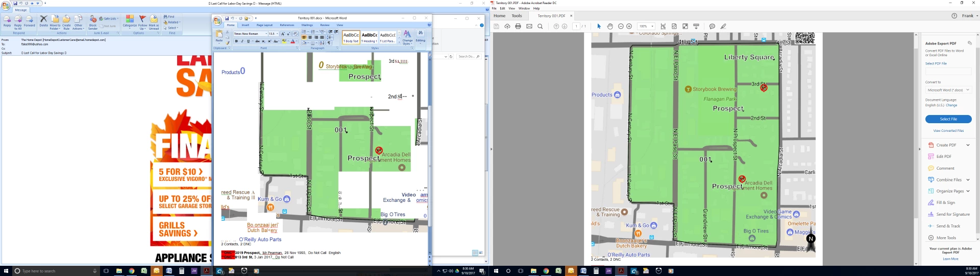Open the Message tab in the Outlook ribbon

[x=21, y=10]
